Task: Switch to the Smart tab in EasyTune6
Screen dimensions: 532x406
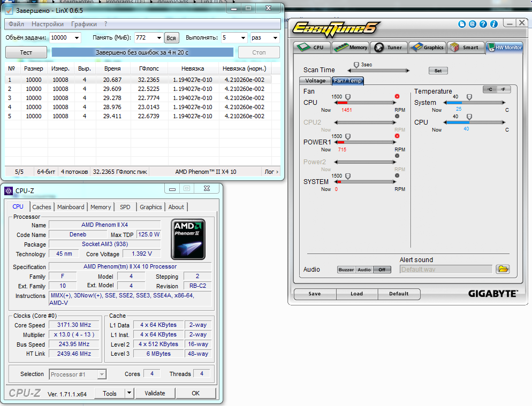Action: pyautogui.click(x=466, y=48)
